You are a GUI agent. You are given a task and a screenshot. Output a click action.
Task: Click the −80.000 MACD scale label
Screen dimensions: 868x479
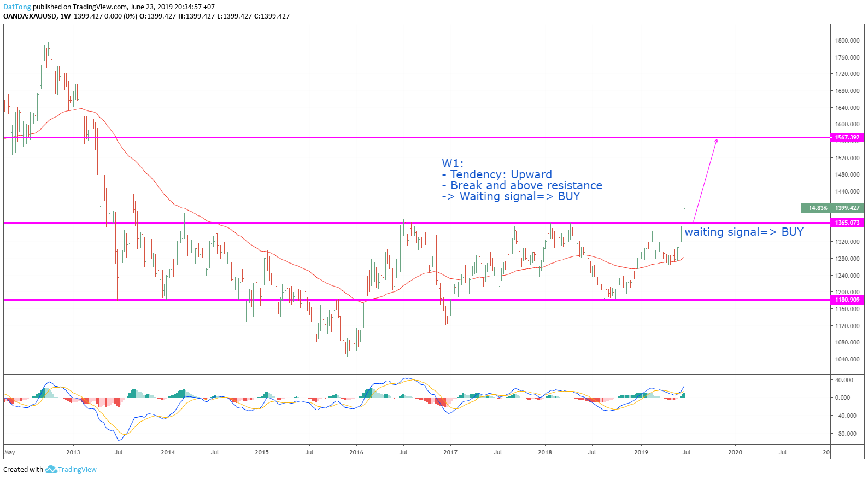click(845, 434)
